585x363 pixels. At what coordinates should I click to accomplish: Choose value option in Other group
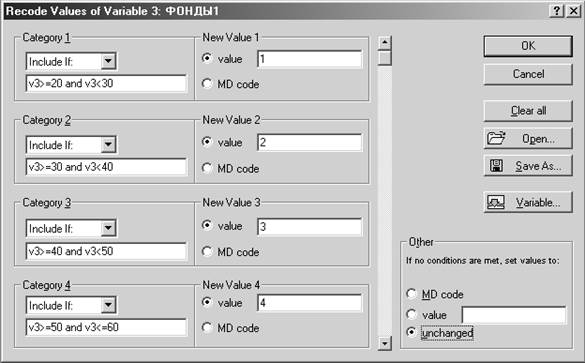(411, 315)
